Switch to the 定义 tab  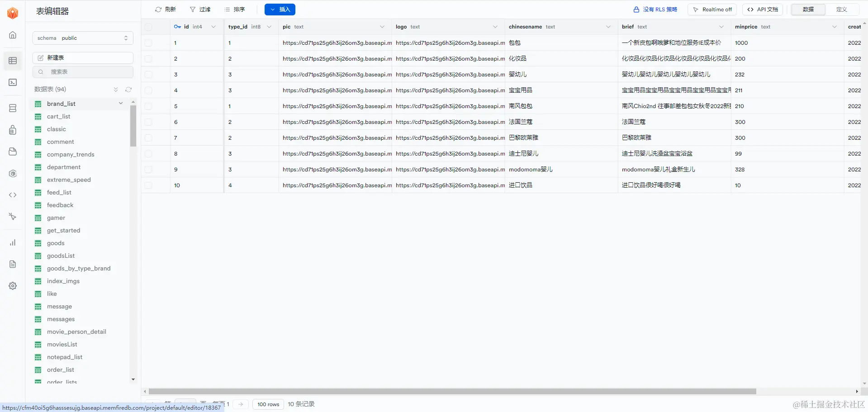[x=842, y=9]
